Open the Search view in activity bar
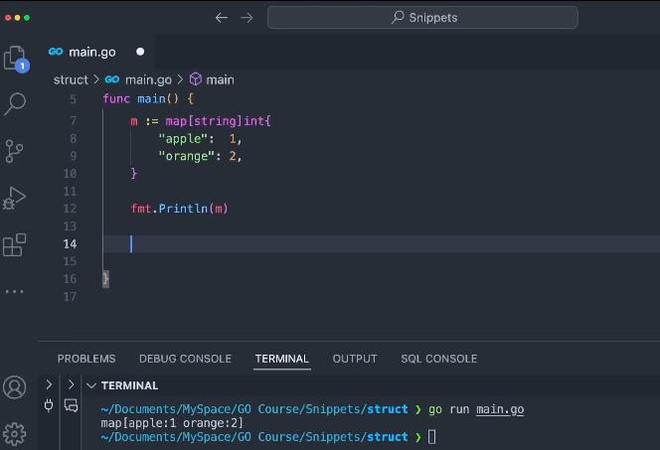The image size is (660, 450). coord(15,104)
